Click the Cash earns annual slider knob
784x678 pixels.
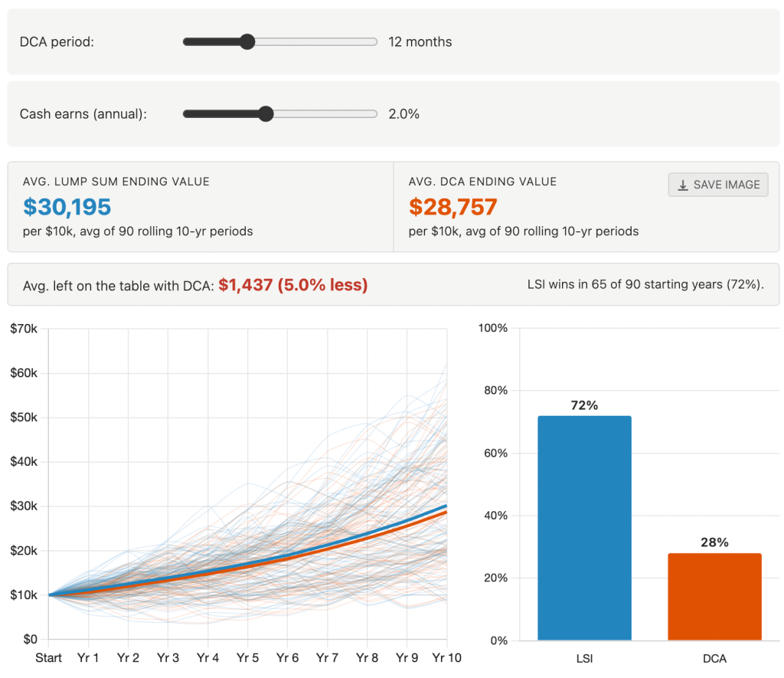point(266,113)
